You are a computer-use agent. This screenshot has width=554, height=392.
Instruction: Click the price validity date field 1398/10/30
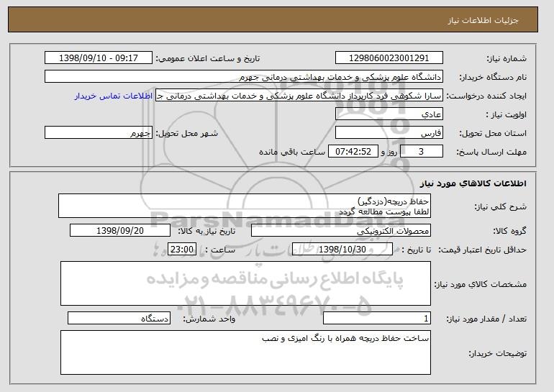coord(342,250)
